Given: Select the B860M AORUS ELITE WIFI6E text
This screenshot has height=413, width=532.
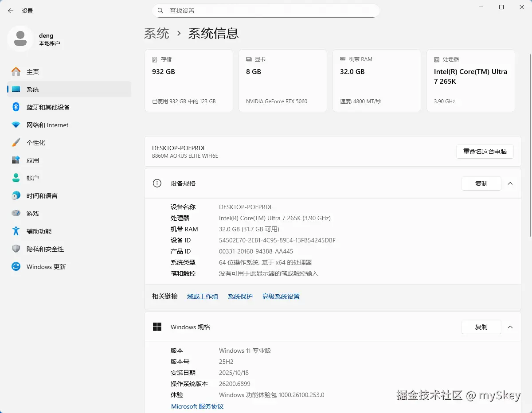Looking at the screenshot, I should point(185,156).
